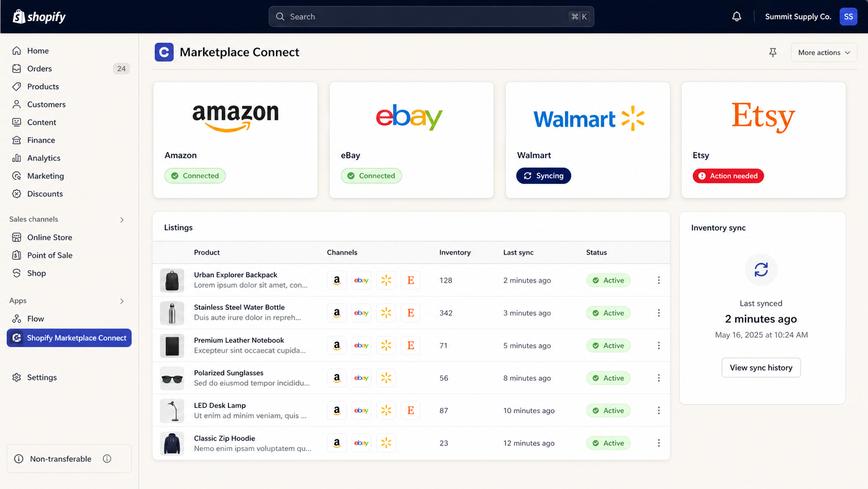The image size is (868, 489).
Task: Open row menu for Polarized Sunglasses
Action: 659,378
